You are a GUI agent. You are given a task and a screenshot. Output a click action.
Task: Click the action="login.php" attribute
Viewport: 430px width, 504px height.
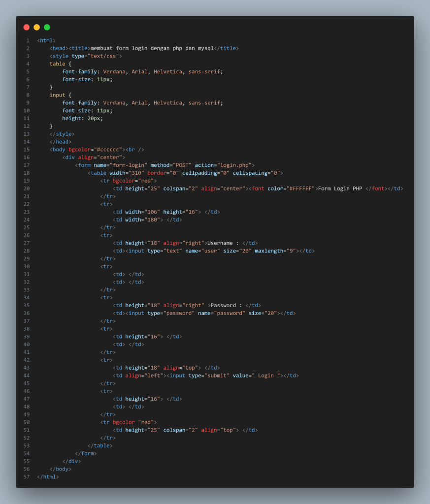point(223,165)
